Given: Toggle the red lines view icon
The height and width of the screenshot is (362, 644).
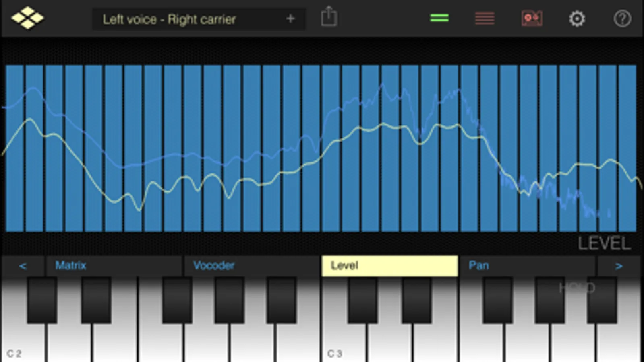Looking at the screenshot, I should [x=485, y=18].
